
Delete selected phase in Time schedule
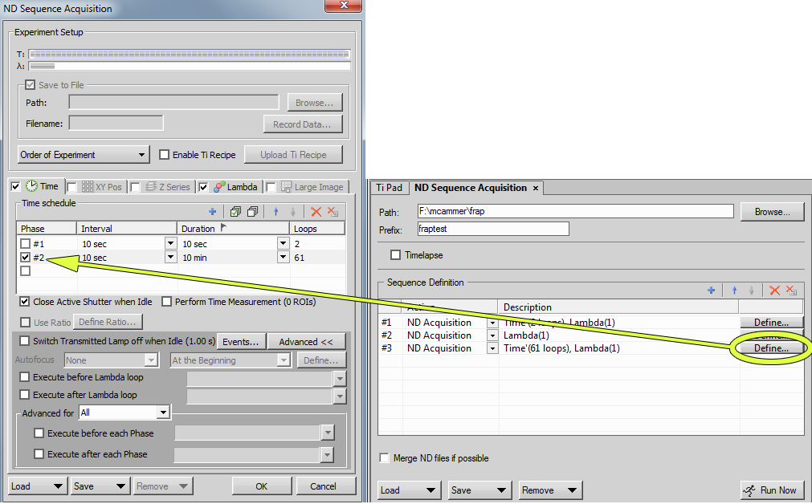316,212
